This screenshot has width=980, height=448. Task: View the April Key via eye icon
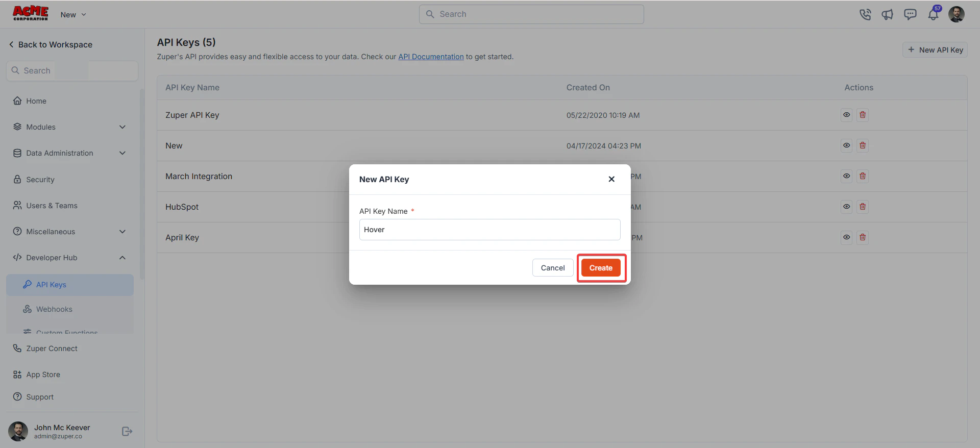point(847,237)
